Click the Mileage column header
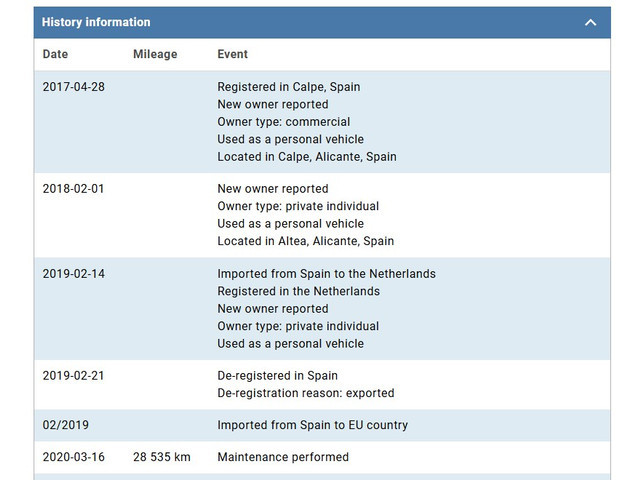640x480 pixels. pos(155,54)
